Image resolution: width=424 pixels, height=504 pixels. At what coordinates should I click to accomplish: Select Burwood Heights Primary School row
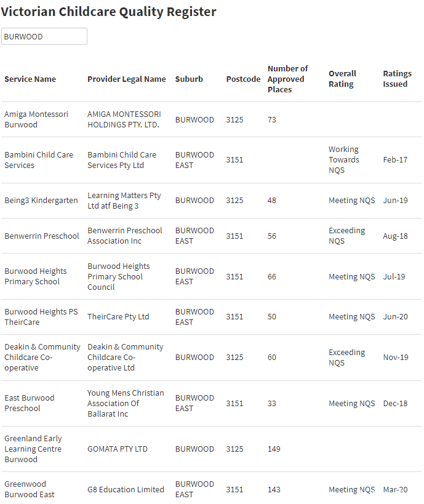(212, 276)
